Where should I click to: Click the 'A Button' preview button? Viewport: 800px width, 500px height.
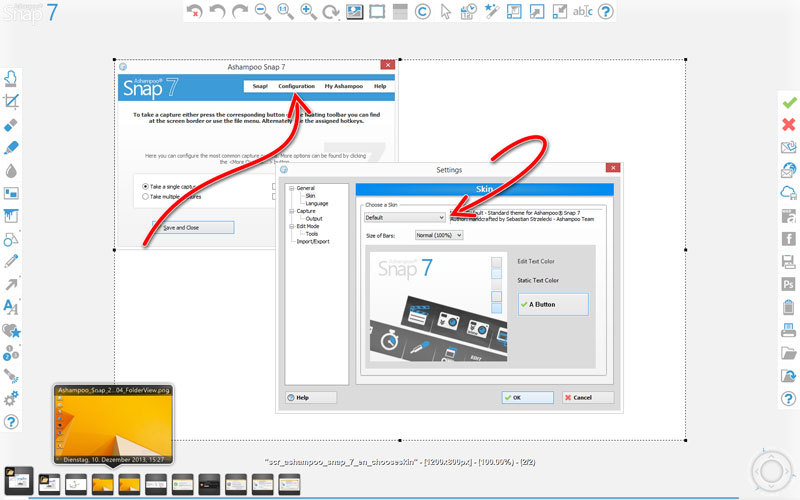point(554,305)
